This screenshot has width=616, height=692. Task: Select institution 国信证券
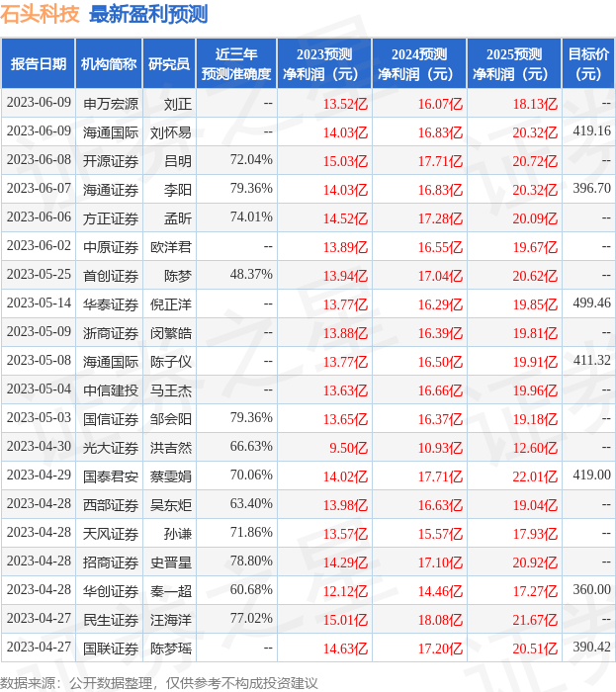[111, 419]
